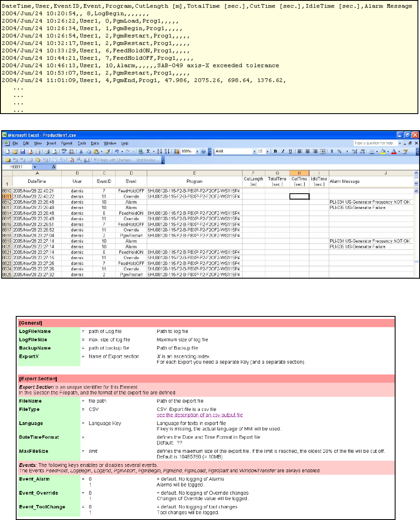Toggle Italic formatting
420x520 pixels.
283,151
